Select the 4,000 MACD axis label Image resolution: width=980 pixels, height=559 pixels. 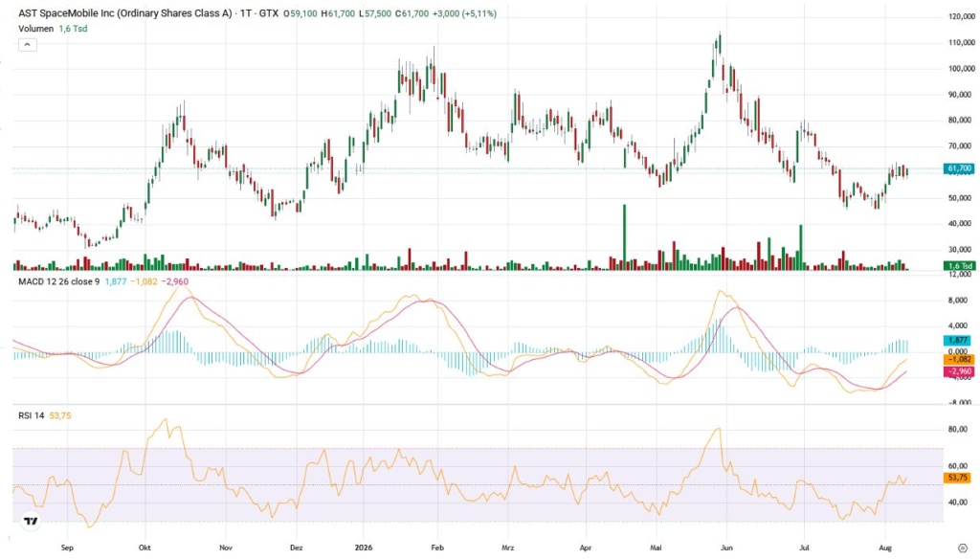point(958,325)
